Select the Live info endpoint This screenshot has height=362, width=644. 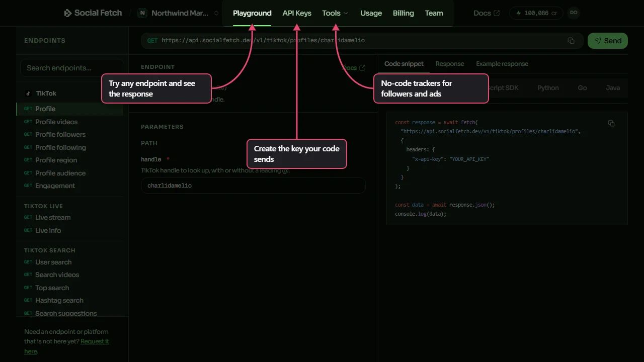pyautogui.click(x=70, y=230)
